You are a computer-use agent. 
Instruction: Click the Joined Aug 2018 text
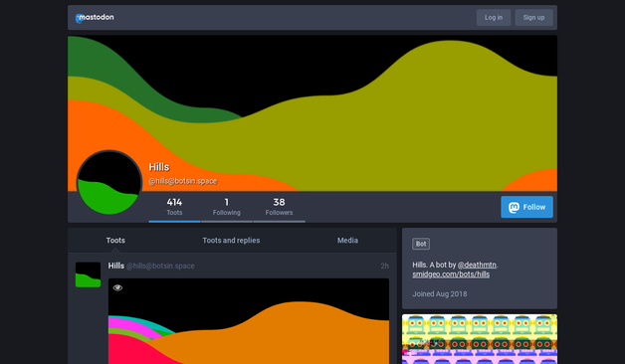tap(440, 294)
